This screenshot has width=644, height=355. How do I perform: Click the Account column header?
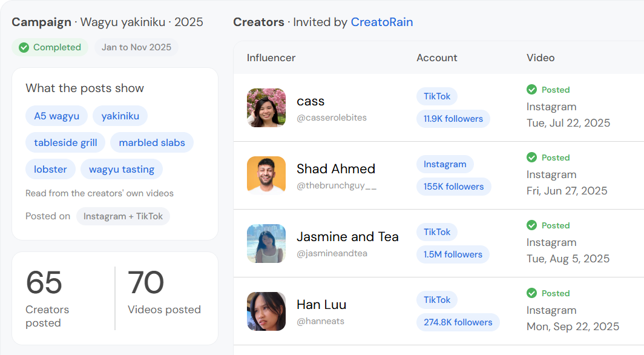tap(436, 58)
